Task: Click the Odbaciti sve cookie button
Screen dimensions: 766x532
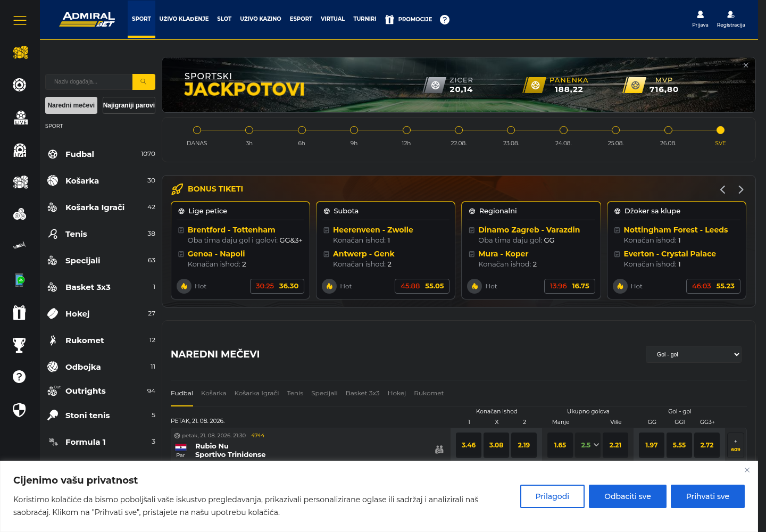Action: (628, 496)
